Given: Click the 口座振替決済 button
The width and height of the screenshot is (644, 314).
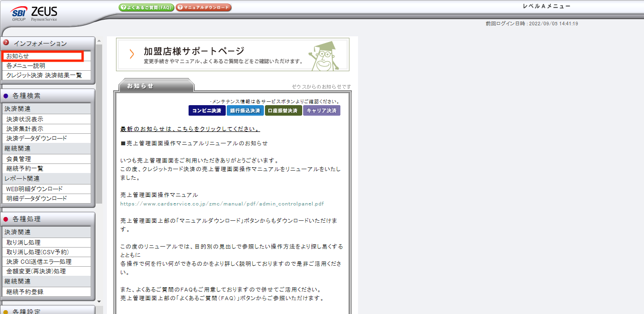Looking at the screenshot, I should (x=284, y=111).
